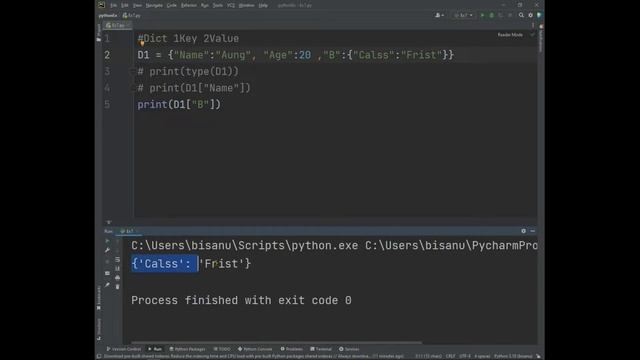Image resolution: width=640 pixels, height=360 pixels.
Task: Open the View menu
Action: point(138,5)
